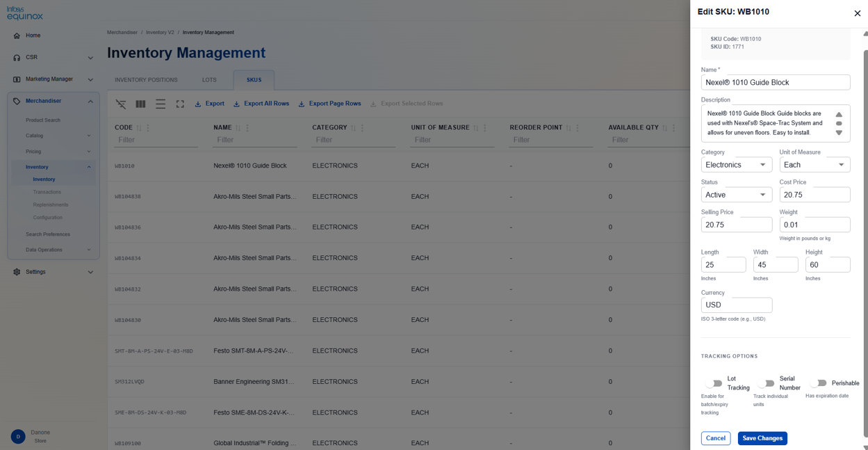Click the Save Changes button
This screenshot has height=450, width=868.
tap(762, 438)
